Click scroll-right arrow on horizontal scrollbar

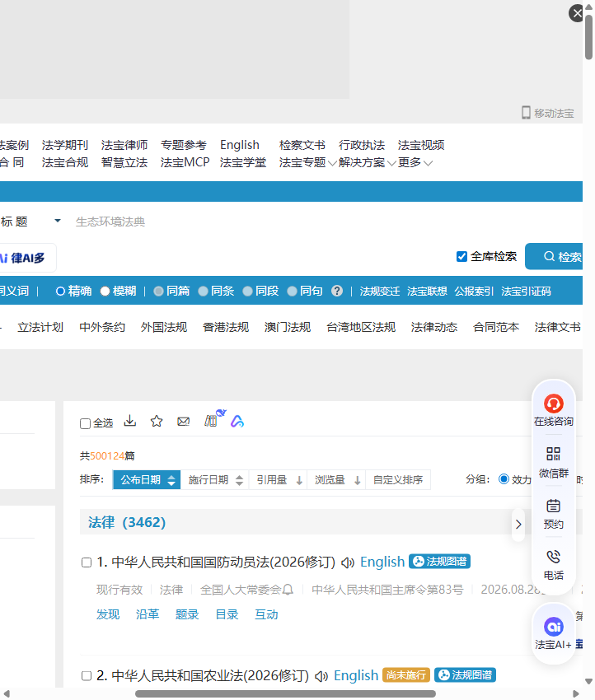point(576,693)
